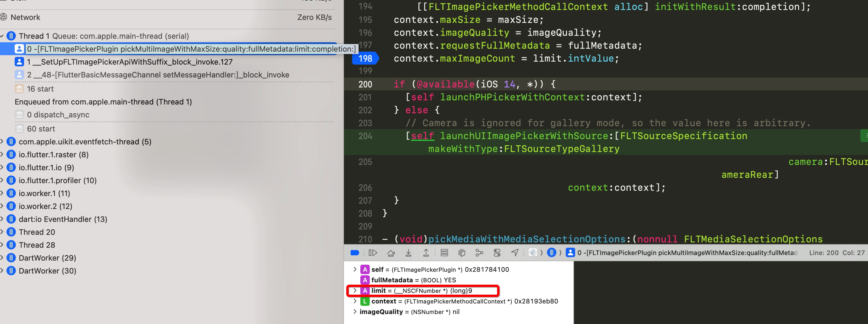Expand dart:io EventHandler (13) thread
Screen dimensions: 868x324
click(x=2, y=219)
